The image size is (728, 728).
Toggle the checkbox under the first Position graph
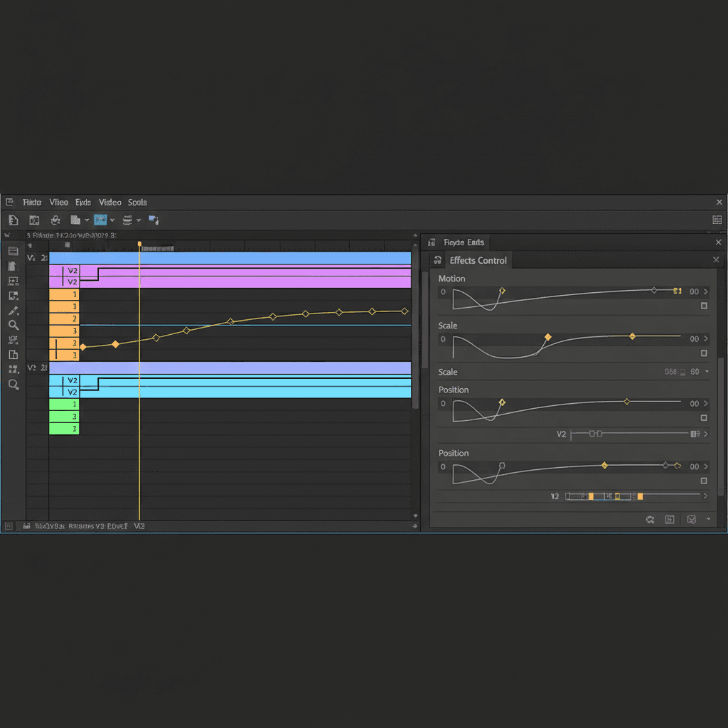click(704, 418)
